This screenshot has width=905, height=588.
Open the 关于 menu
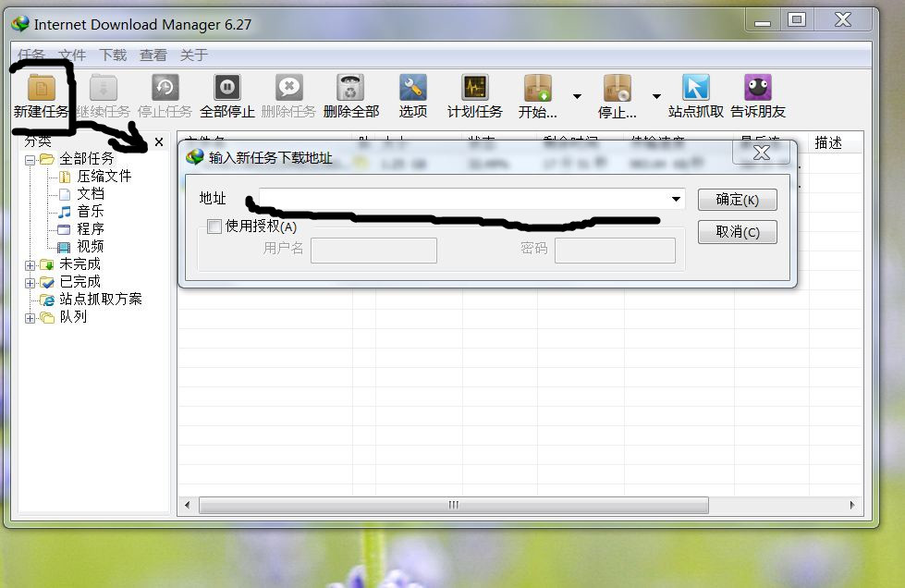tap(194, 55)
